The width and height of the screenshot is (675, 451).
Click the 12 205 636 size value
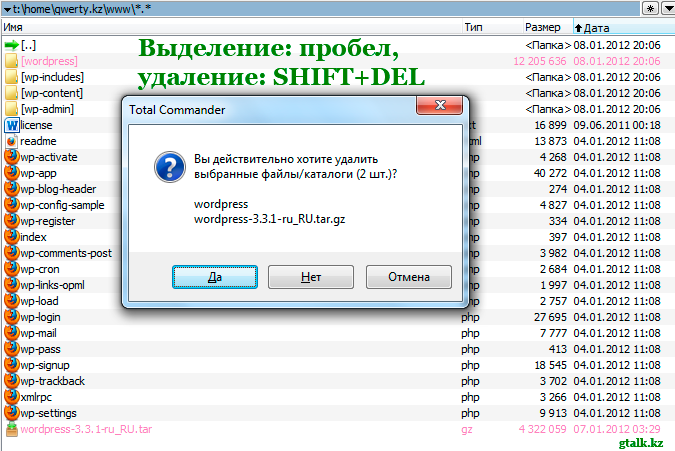point(540,61)
